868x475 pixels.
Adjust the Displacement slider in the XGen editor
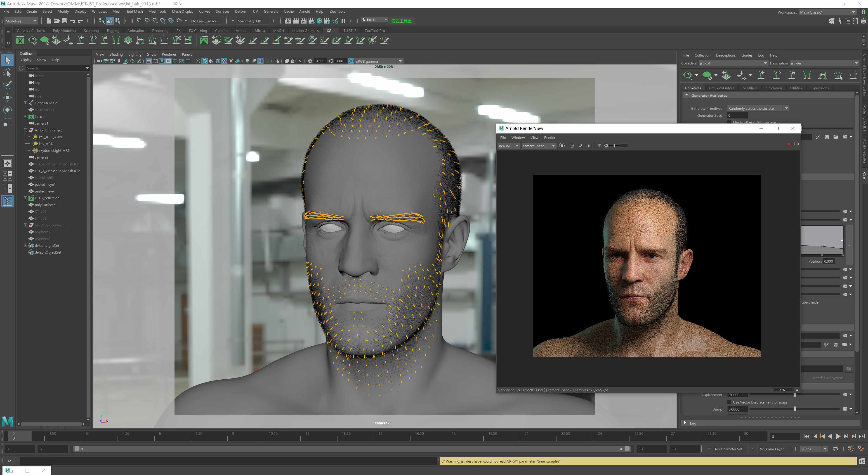click(x=794, y=395)
